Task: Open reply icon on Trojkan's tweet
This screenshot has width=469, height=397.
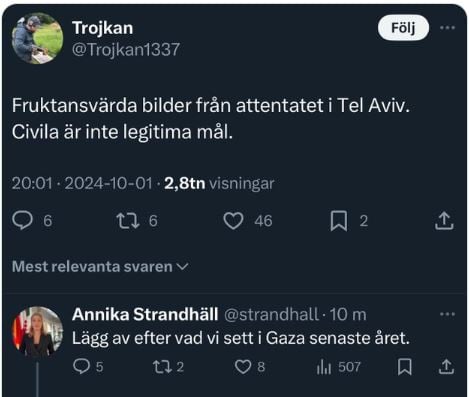Action: (x=23, y=221)
